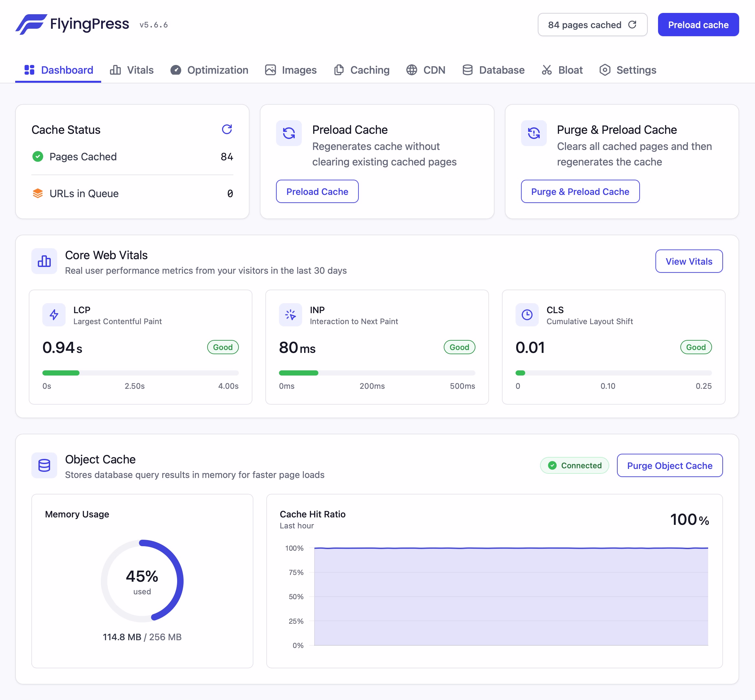The width and height of the screenshot is (755, 700).
Task: Click the Preload Cache card sync icon
Action: coord(289,133)
